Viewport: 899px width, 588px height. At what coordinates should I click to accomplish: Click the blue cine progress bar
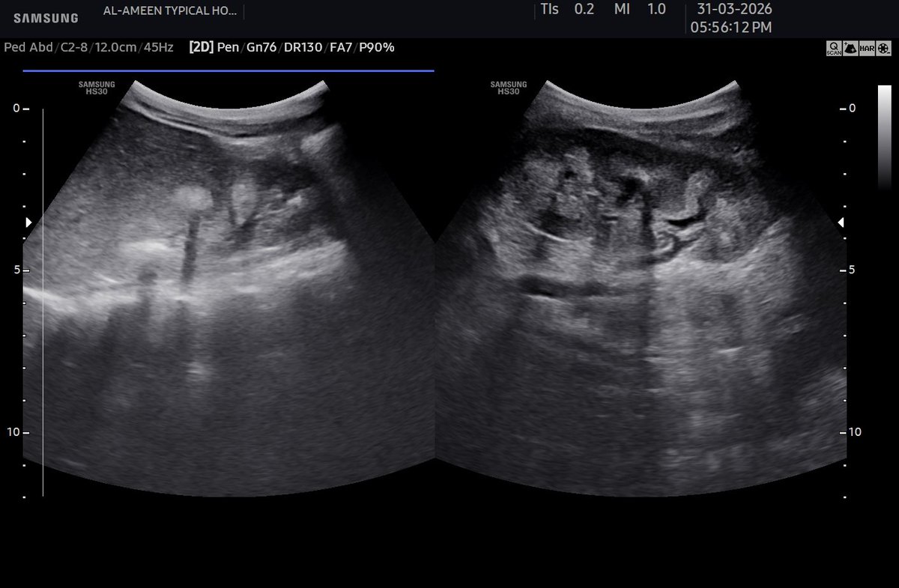pos(228,71)
